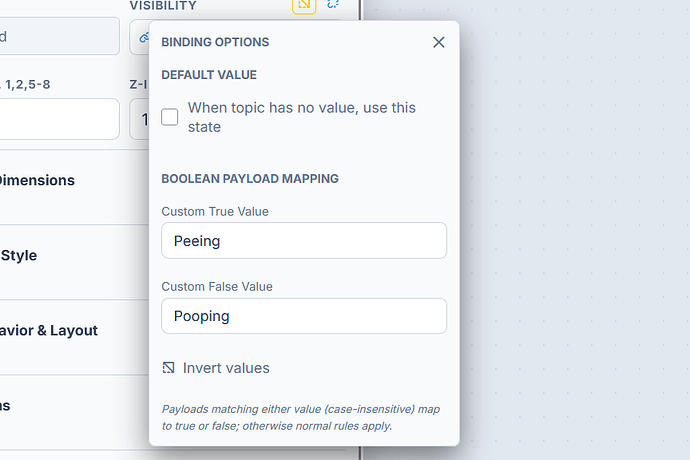Click the blue unlink icon beside Visibility
Viewport: 690px width, 460px height.
click(333, 4)
